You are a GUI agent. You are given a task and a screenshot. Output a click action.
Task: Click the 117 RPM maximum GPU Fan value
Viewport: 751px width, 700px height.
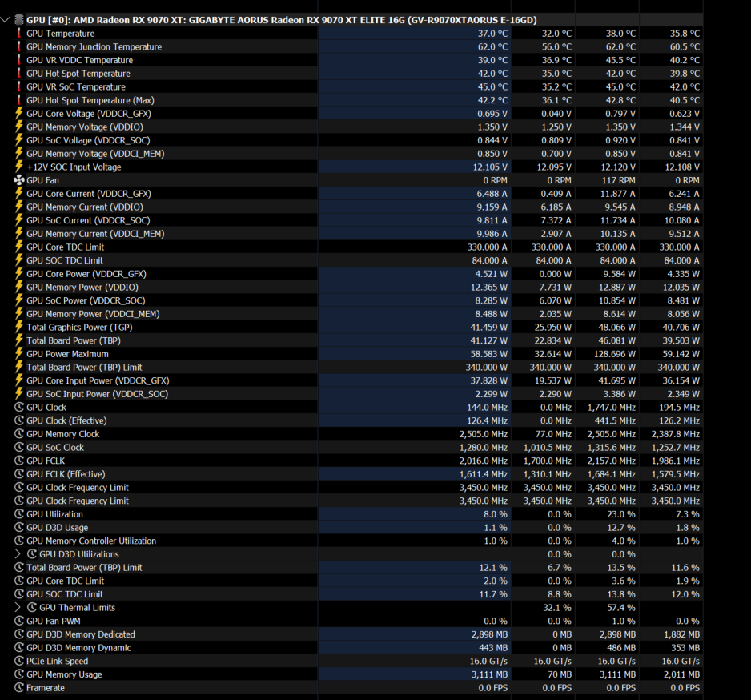click(x=618, y=180)
